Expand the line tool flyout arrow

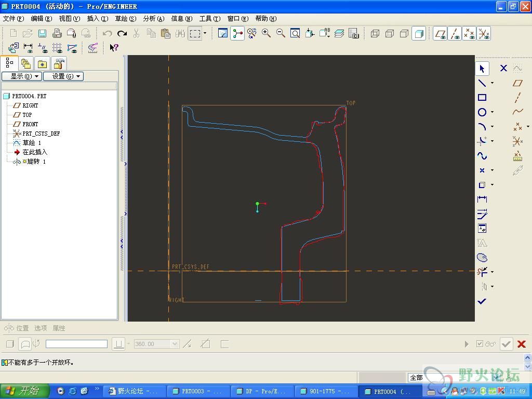click(x=492, y=83)
